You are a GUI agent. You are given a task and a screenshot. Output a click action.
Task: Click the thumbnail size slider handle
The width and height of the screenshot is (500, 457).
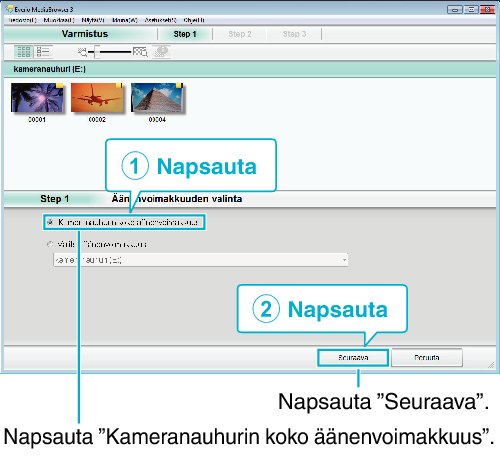[97, 52]
